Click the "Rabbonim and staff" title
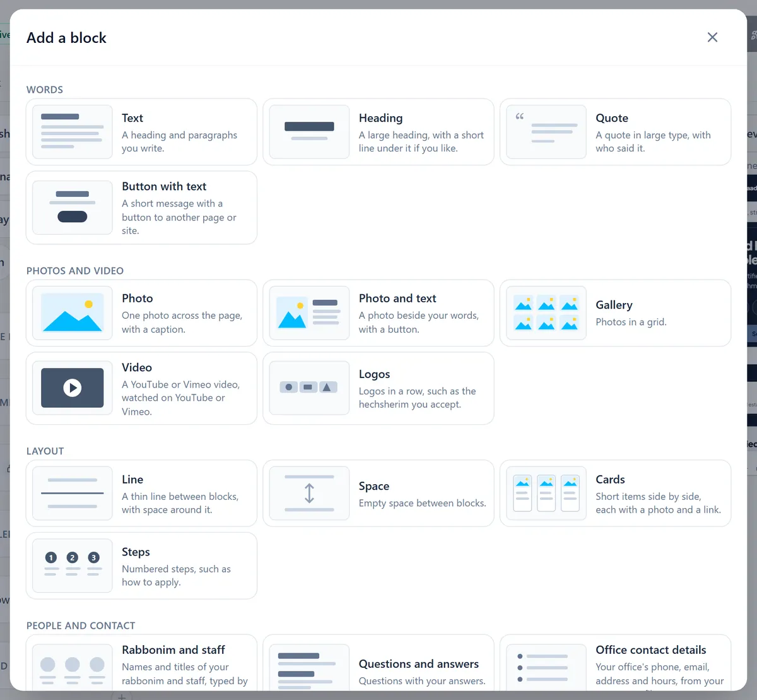This screenshot has width=757, height=700. (x=173, y=650)
